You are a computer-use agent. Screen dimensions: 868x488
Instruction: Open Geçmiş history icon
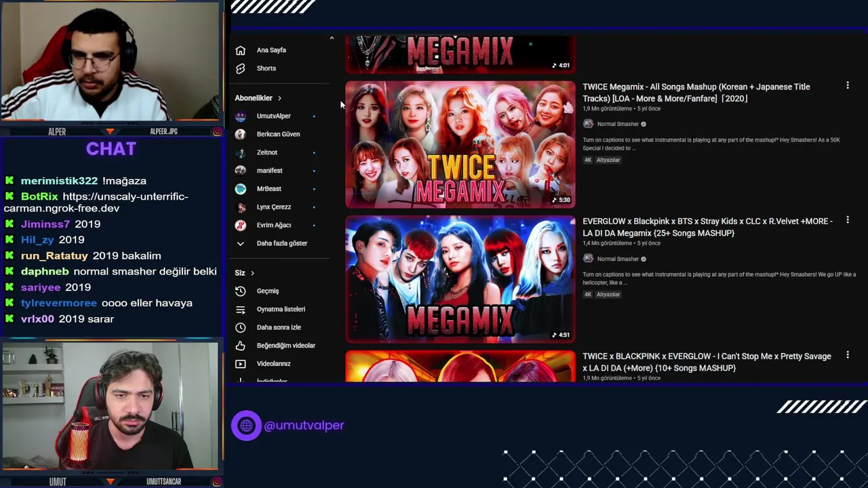(240, 291)
